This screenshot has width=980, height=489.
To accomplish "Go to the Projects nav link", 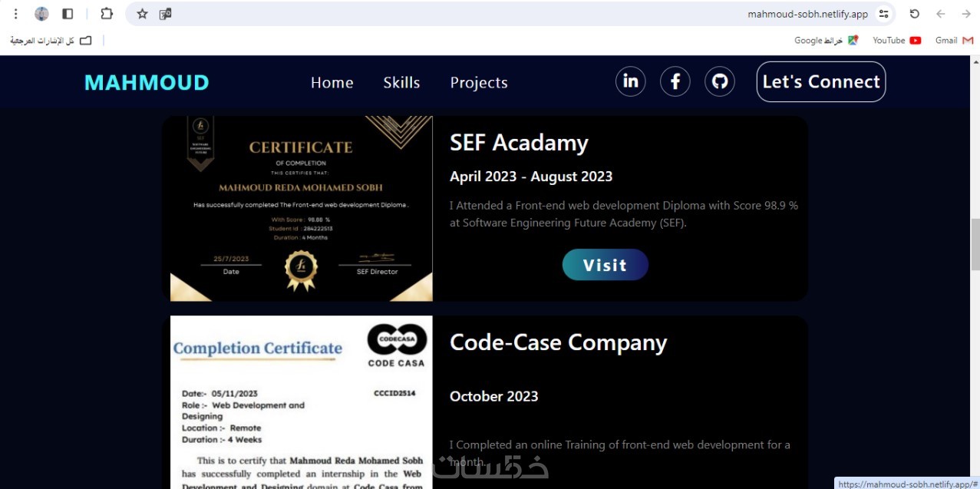I will pyautogui.click(x=479, y=83).
